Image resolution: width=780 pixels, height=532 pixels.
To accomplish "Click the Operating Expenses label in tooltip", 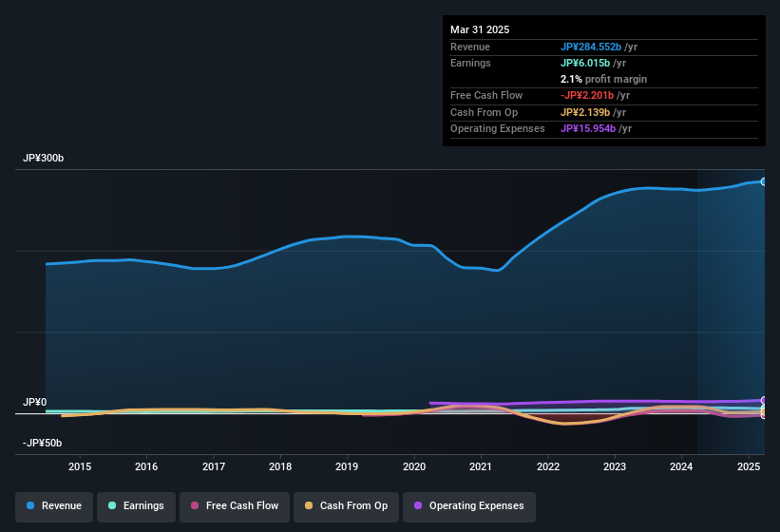I will (498, 129).
